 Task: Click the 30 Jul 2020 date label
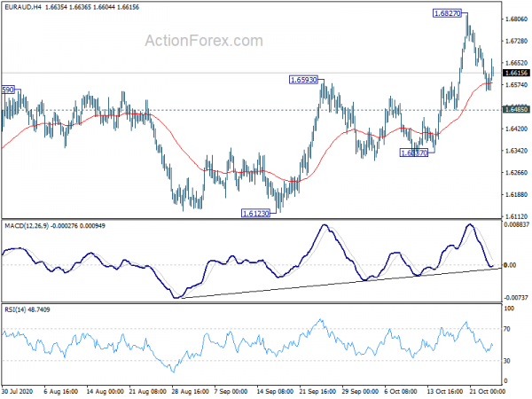(18, 391)
